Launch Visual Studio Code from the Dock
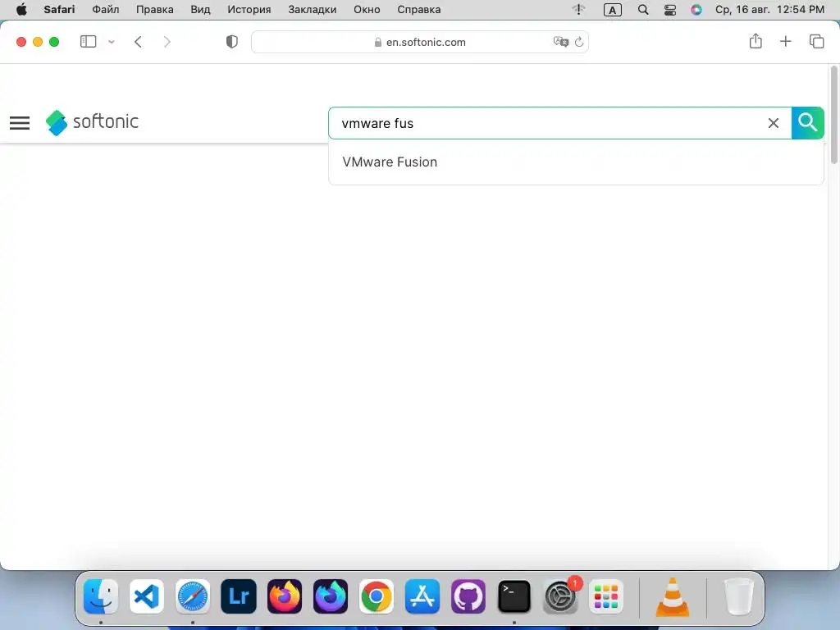 click(147, 596)
